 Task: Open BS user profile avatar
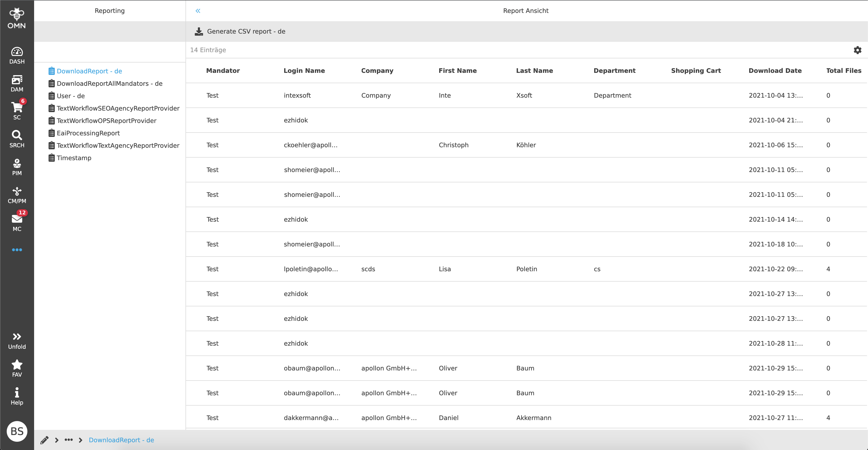coord(17,431)
